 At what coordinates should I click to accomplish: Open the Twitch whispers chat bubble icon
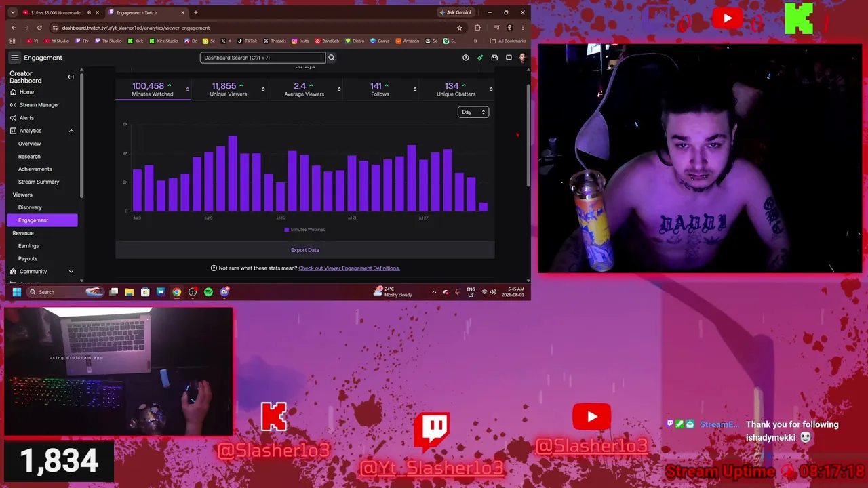[509, 58]
